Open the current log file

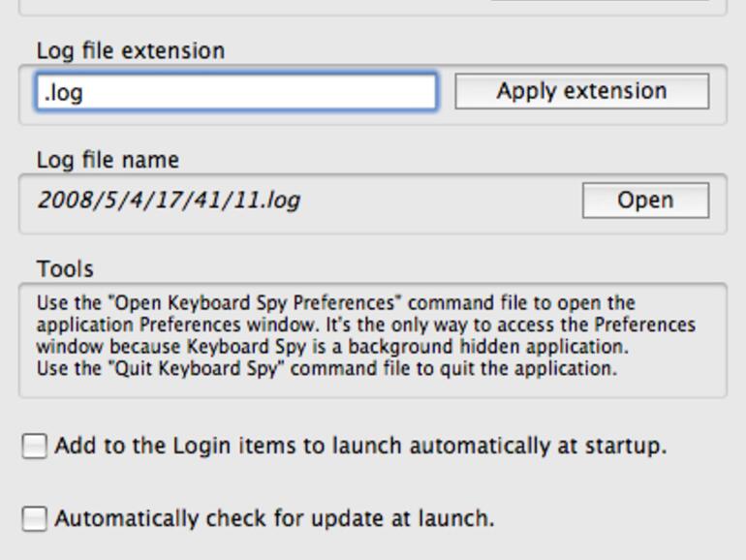click(645, 201)
